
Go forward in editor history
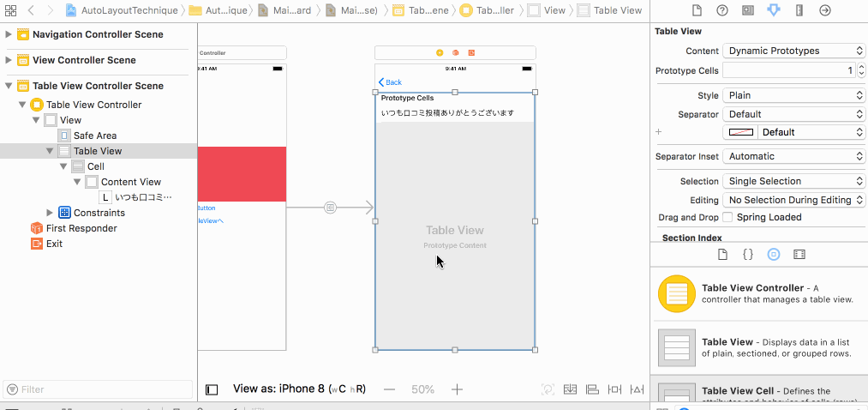[51, 10]
